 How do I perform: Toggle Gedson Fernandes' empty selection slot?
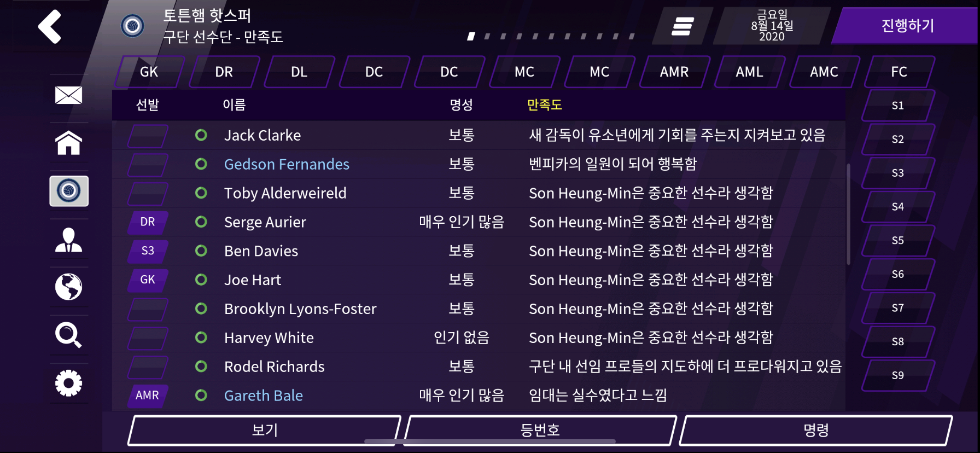pos(148,165)
